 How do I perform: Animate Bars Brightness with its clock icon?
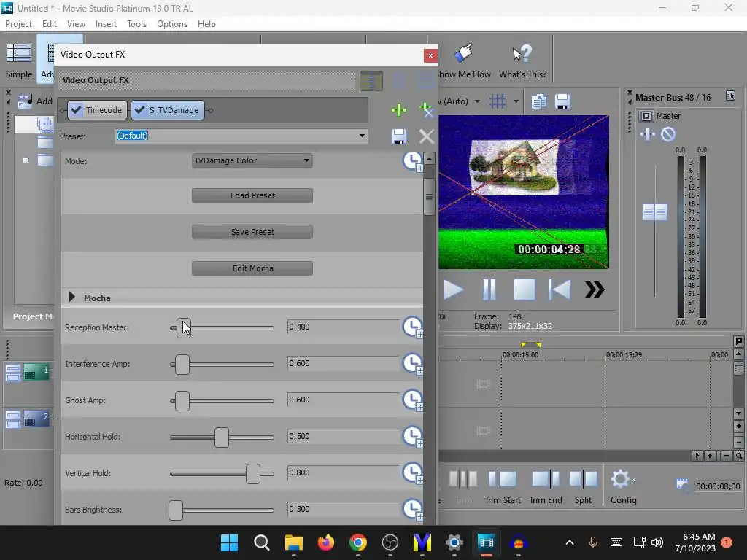click(413, 509)
